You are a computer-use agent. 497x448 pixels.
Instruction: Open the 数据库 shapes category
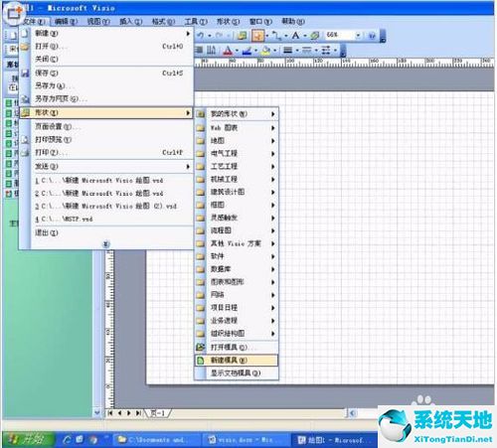click(x=237, y=269)
